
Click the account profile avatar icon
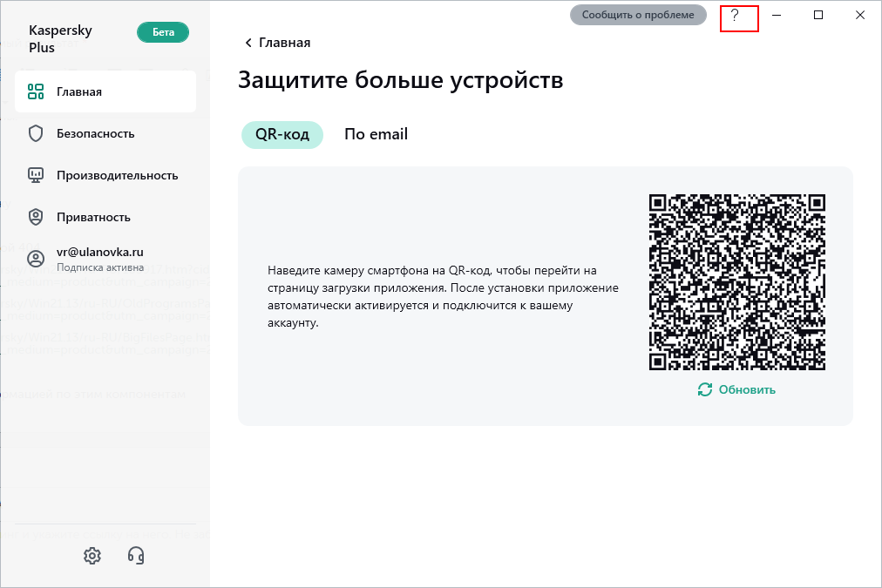coord(36,259)
